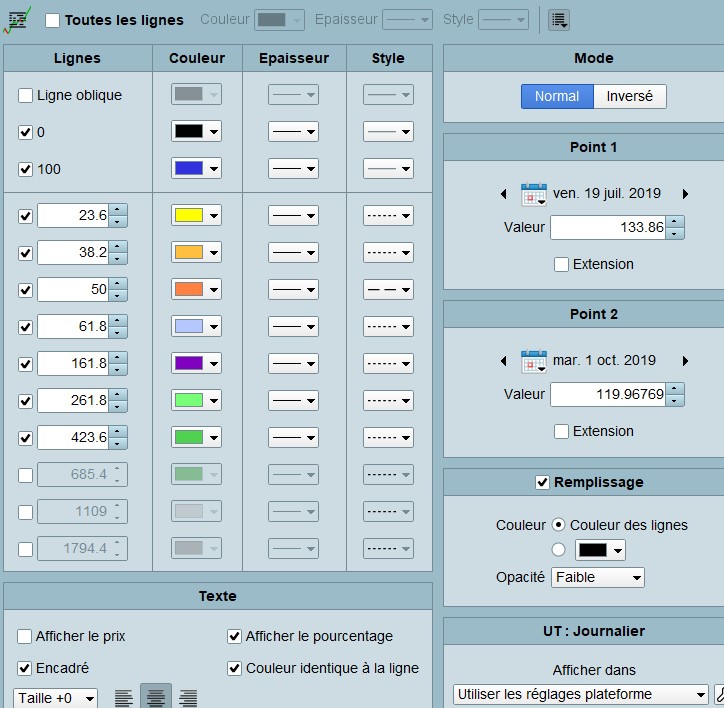The image size is (724, 708).
Task: Open the list options icon in toolbar
Action: (x=559, y=20)
